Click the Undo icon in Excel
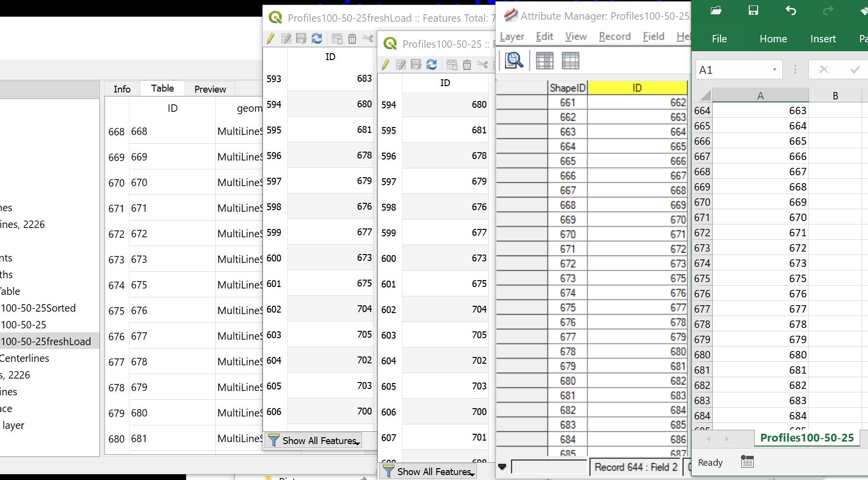The image size is (868, 480). click(x=791, y=10)
